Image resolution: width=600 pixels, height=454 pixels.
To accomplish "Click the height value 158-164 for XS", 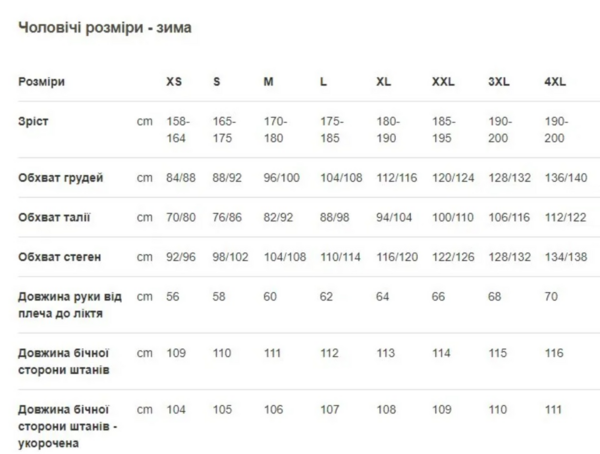I will (x=178, y=128).
